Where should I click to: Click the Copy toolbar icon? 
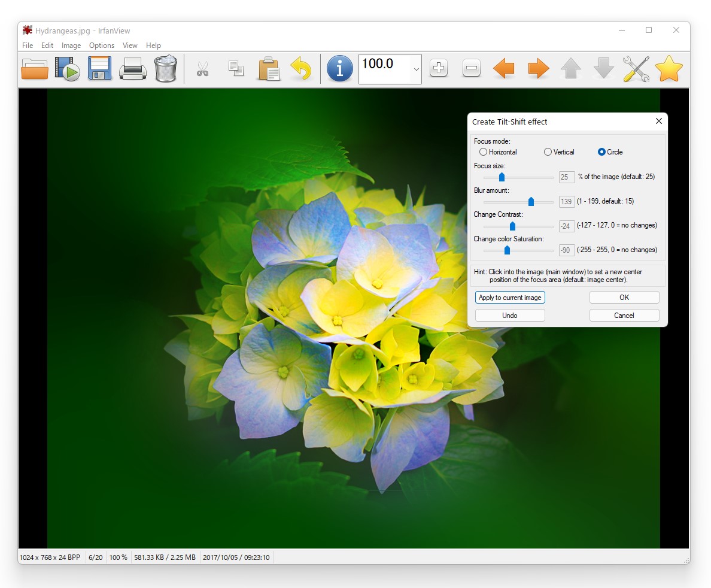pos(236,68)
